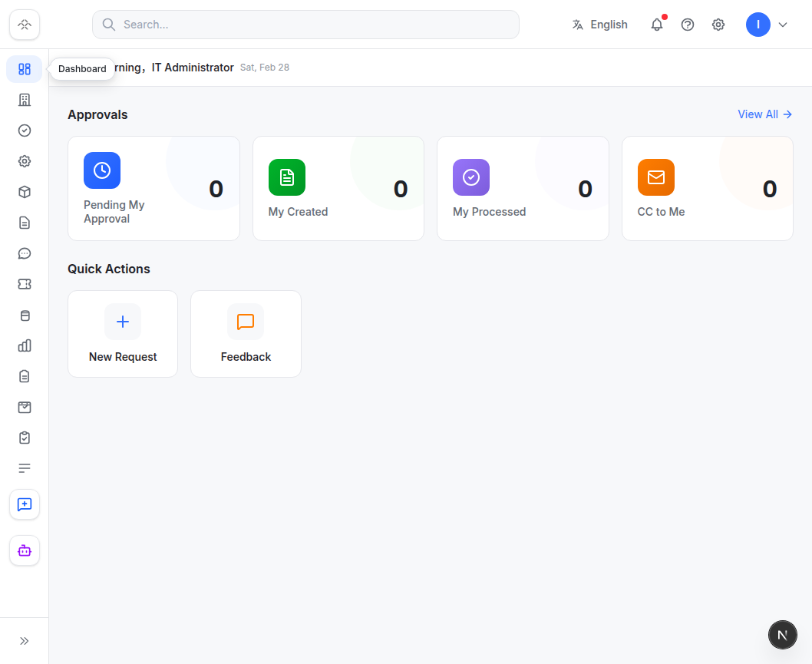Open the English language selector
This screenshot has width=812, height=664.
click(x=599, y=25)
